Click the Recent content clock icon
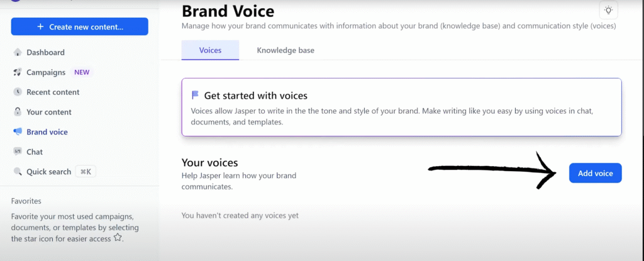Screen dimensions: 644x261 point(17,92)
